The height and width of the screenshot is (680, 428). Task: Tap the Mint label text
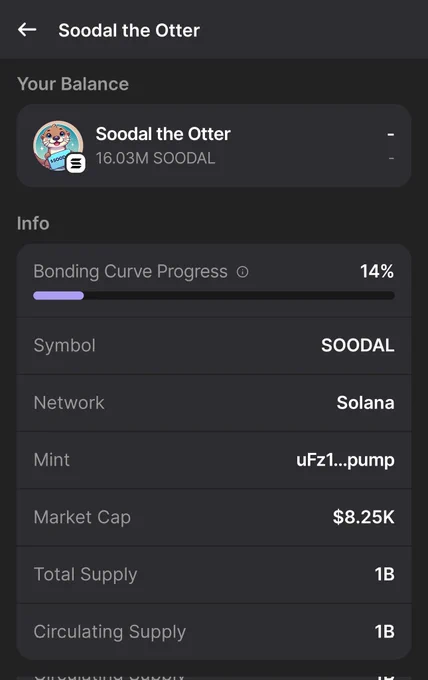click(x=52, y=460)
